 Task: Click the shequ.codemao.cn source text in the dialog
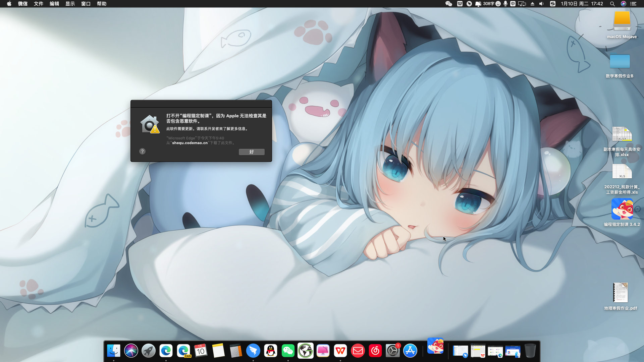coord(190,143)
